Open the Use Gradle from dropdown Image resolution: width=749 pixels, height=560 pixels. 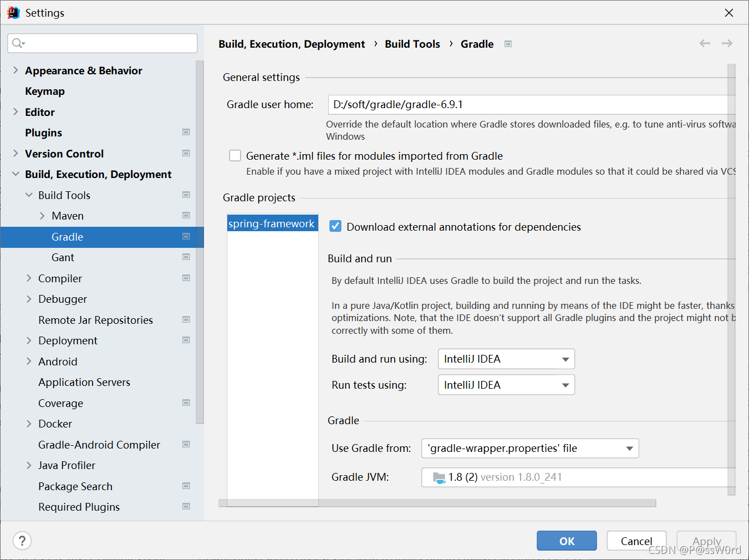tap(530, 448)
